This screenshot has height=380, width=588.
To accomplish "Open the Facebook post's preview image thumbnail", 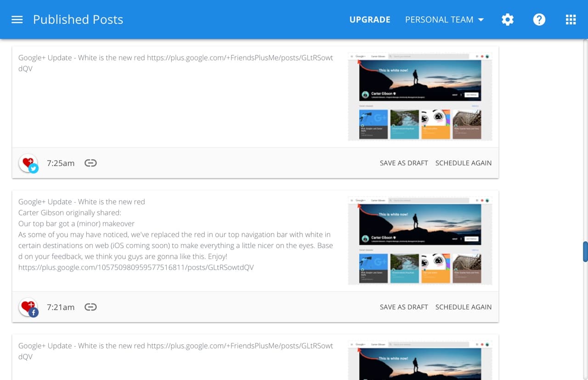I will coord(420,241).
